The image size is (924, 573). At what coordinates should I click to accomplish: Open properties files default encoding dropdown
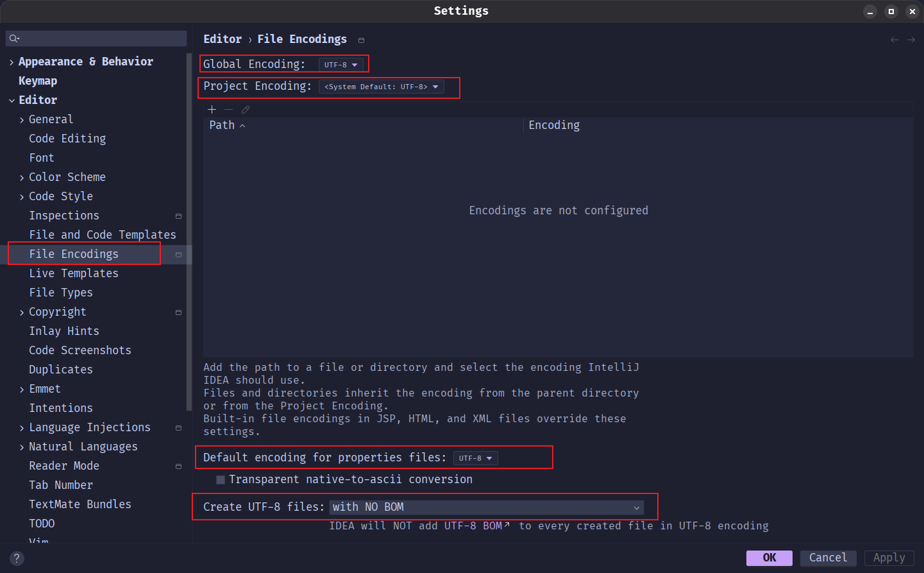coord(475,458)
